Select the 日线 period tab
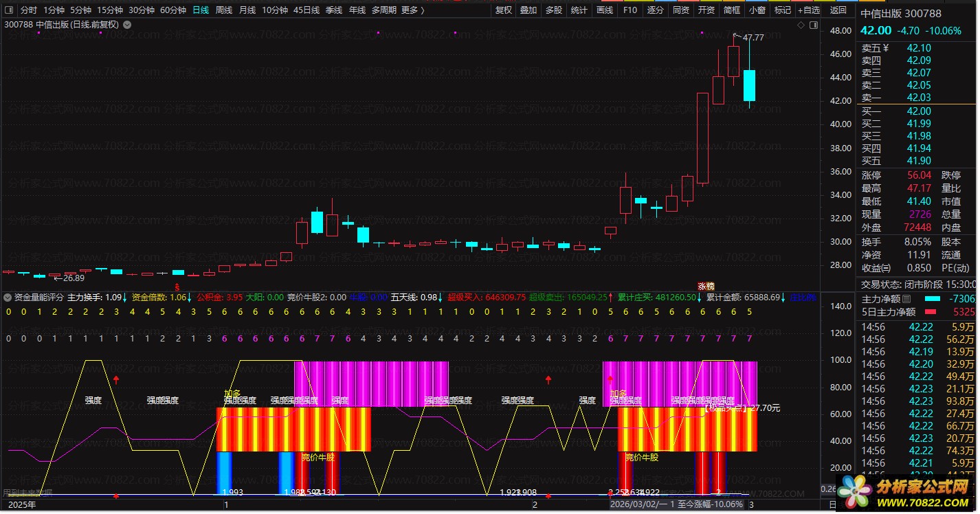Screen dimensions: 980x514 (201, 10)
